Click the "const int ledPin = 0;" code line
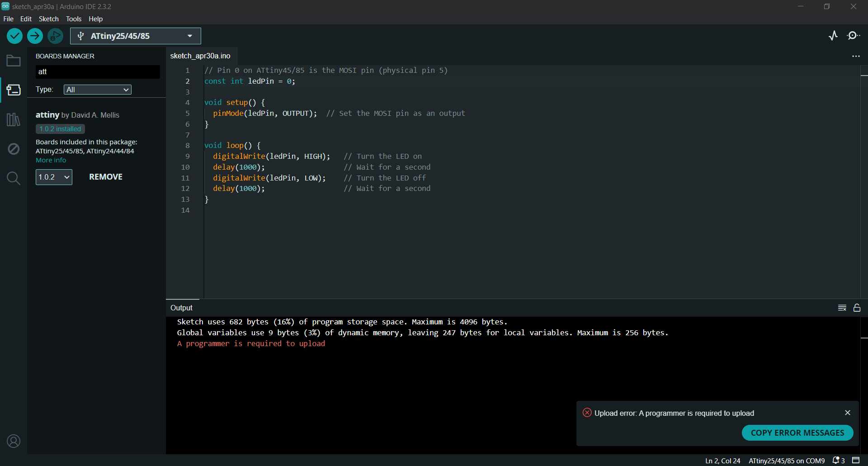Image resolution: width=868 pixels, height=466 pixels. [250, 81]
